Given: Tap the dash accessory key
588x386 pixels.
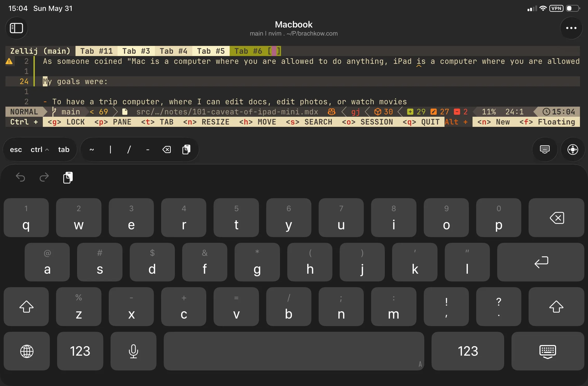Looking at the screenshot, I should 148,150.
